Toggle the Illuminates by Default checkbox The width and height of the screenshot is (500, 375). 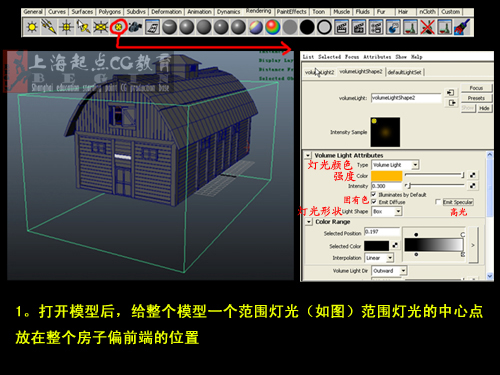(374, 194)
